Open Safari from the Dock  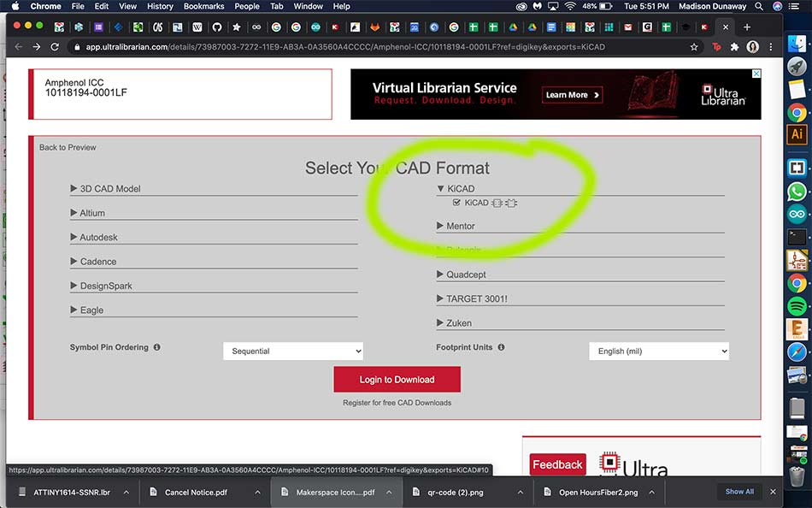pyautogui.click(x=797, y=352)
